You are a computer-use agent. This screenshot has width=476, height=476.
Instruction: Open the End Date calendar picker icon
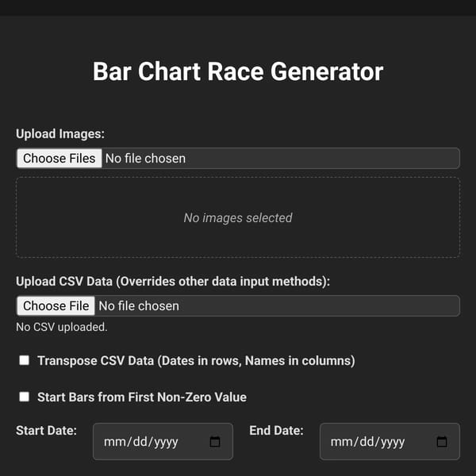coord(442,442)
